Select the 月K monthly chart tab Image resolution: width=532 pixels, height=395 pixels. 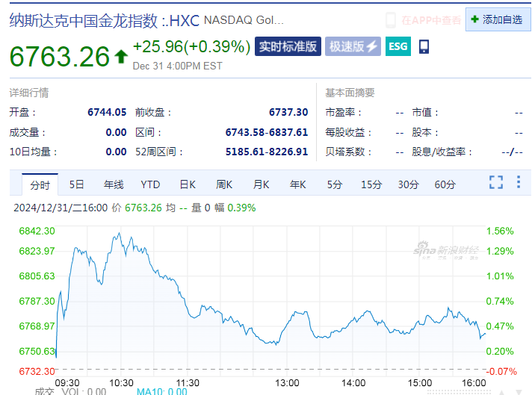tap(261, 184)
